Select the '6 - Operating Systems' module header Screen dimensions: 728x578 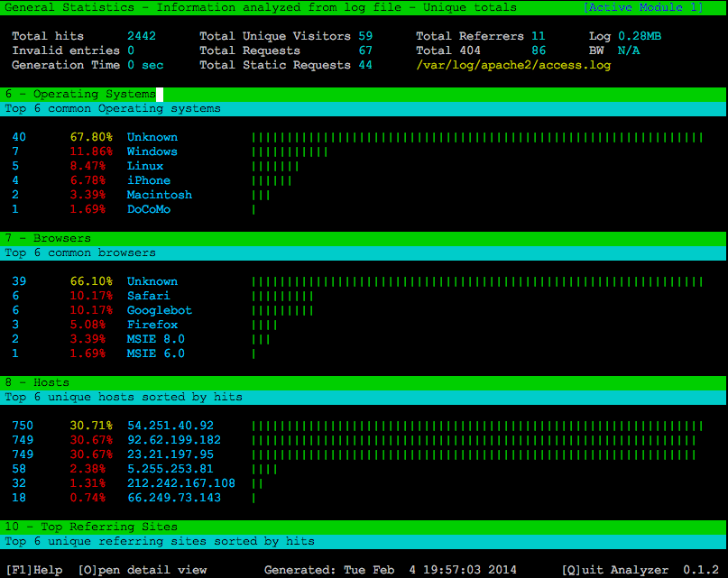(x=364, y=95)
